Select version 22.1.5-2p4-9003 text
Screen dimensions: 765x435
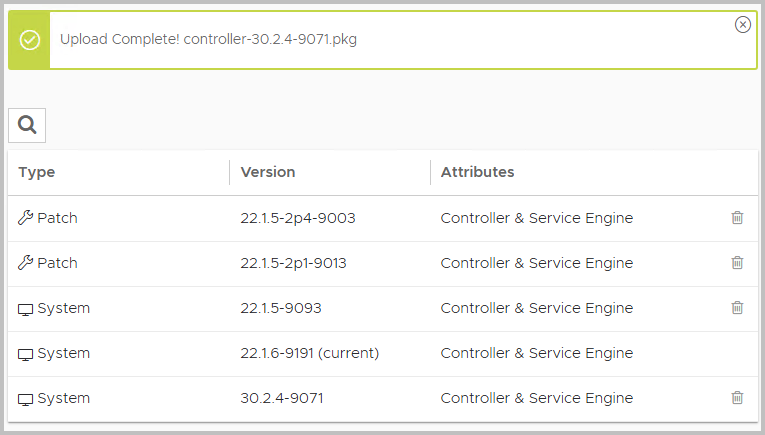click(x=298, y=218)
